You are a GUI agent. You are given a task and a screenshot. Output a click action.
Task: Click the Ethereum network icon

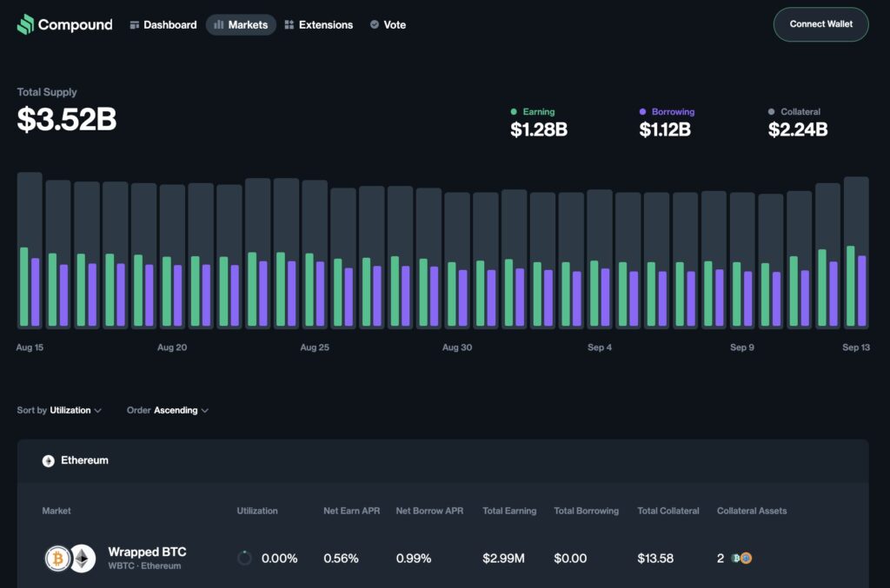[49, 460]
